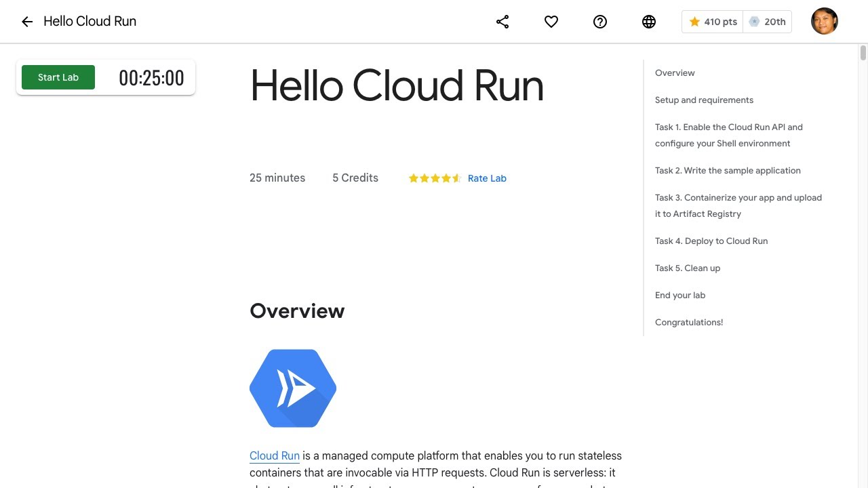Go to Task 2 Write the sample application
Screen dimensions: 868x488
click(728, 170)
